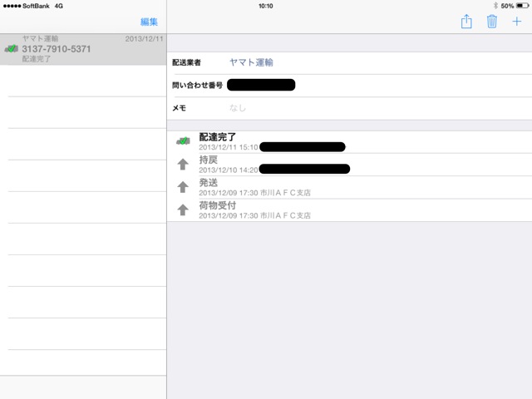Tap the SoftBank carrier signal indicator
Screen dimensions: 532x399
(x=26, y=6)
